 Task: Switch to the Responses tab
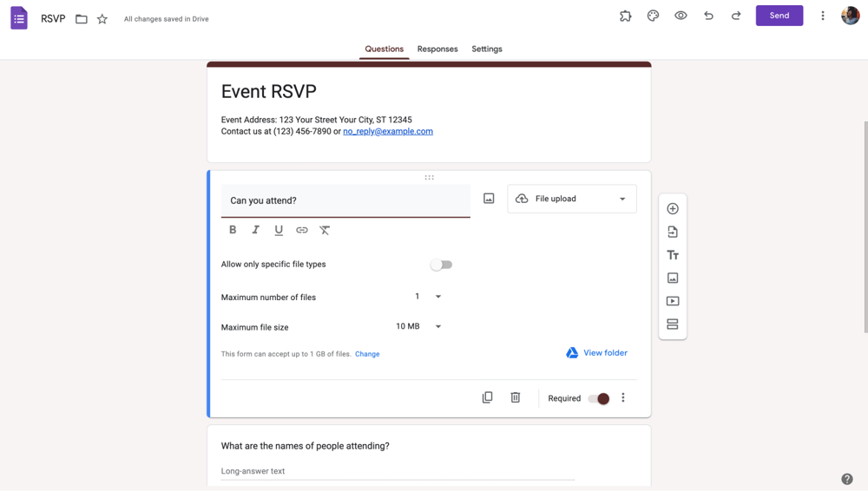[437, 49]
